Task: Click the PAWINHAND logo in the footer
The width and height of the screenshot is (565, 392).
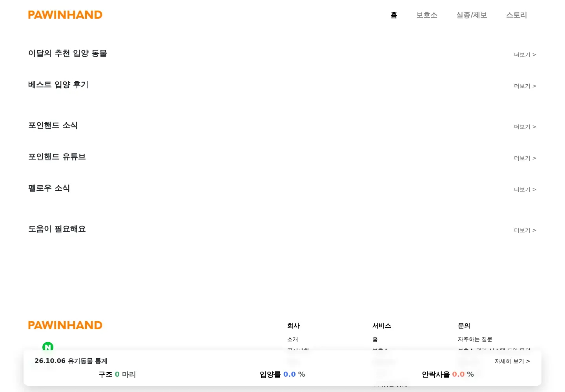Action: click(x=65, y=325)
